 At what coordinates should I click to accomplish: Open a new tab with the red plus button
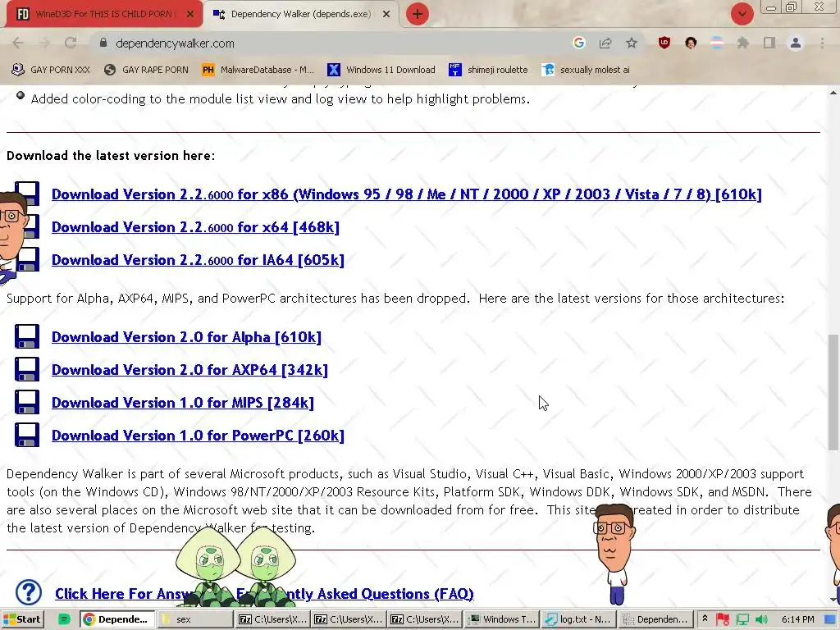pos(418,14)
